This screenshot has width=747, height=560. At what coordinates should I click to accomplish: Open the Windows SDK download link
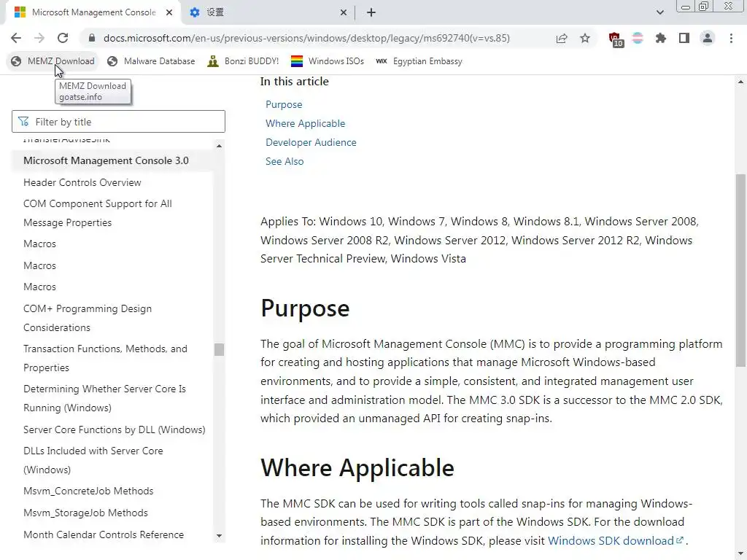(616, 541)
